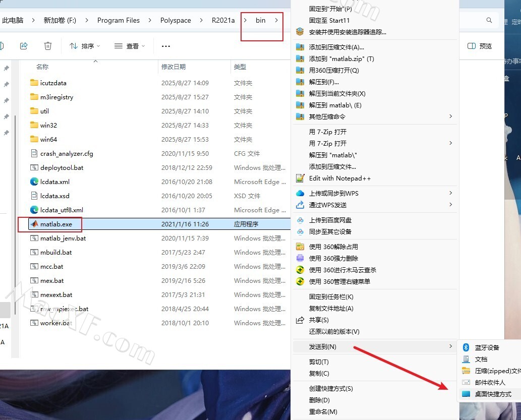This screenshot has width=521, height=420.
Task: Click the WPS cloud upload icon
Action: [x=300, y=194]
